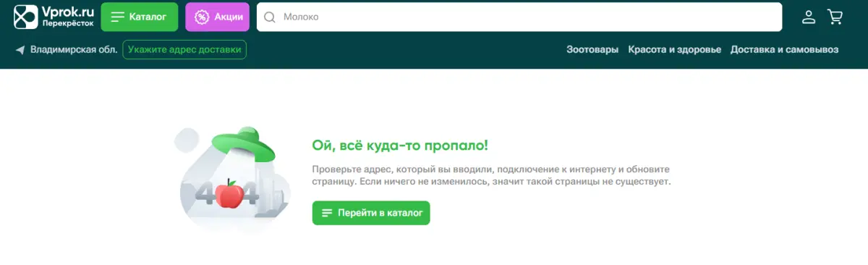This screenshot has height=265, width=868.
Task: Open the Vprok.ru Перекрёсток logo homepage
Action: pyautogui.click(x=54, y=16)
